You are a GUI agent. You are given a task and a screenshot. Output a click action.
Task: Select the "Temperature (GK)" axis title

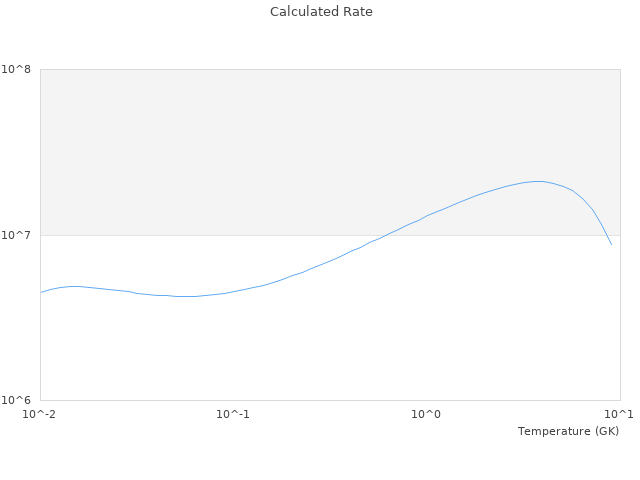point(568,431)
